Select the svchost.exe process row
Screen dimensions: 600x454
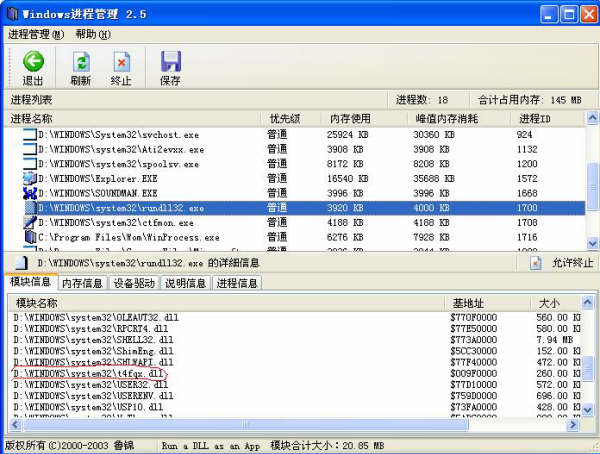coord(295,135)
